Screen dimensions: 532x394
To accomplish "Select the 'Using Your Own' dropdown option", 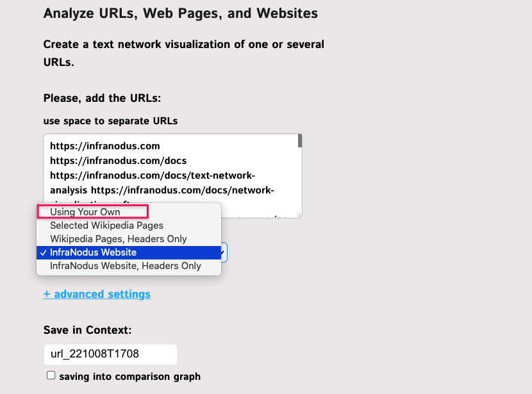I will [129, 212].
